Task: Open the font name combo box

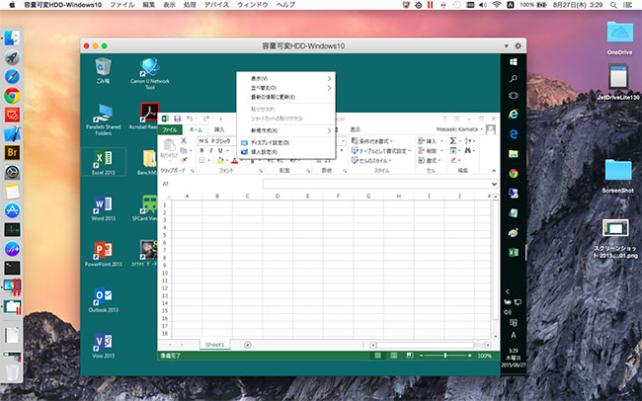Action: (217, 141)
